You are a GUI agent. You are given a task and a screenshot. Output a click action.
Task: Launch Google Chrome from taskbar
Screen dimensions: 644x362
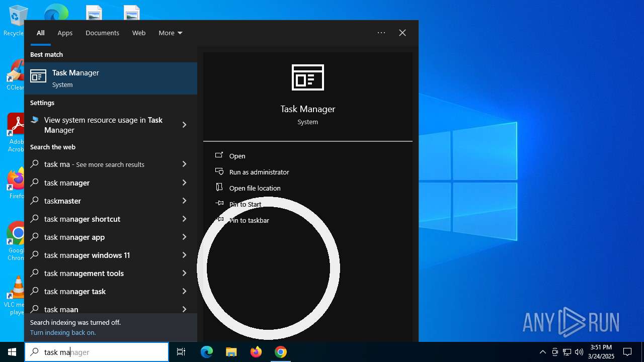pos(281,352)
